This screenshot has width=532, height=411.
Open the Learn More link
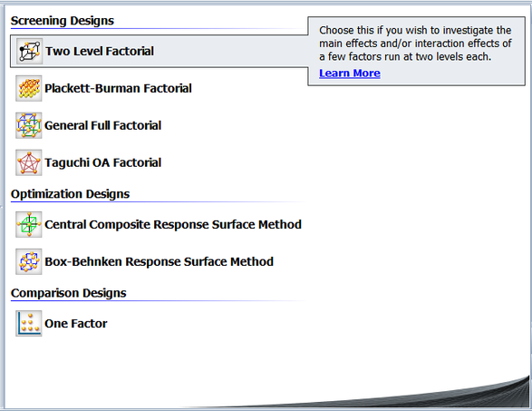click(350, 73)
